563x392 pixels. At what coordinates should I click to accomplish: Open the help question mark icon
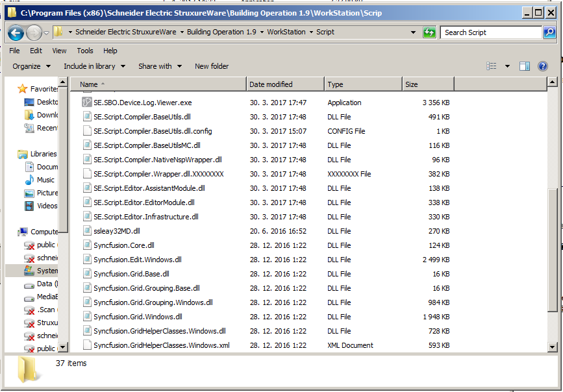(x=542, y=66)
